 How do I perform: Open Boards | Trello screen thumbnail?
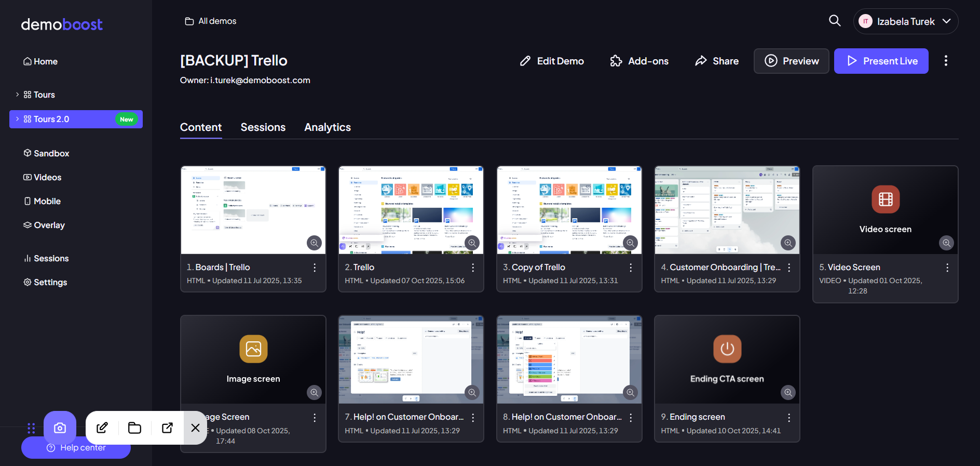point(253,210)
